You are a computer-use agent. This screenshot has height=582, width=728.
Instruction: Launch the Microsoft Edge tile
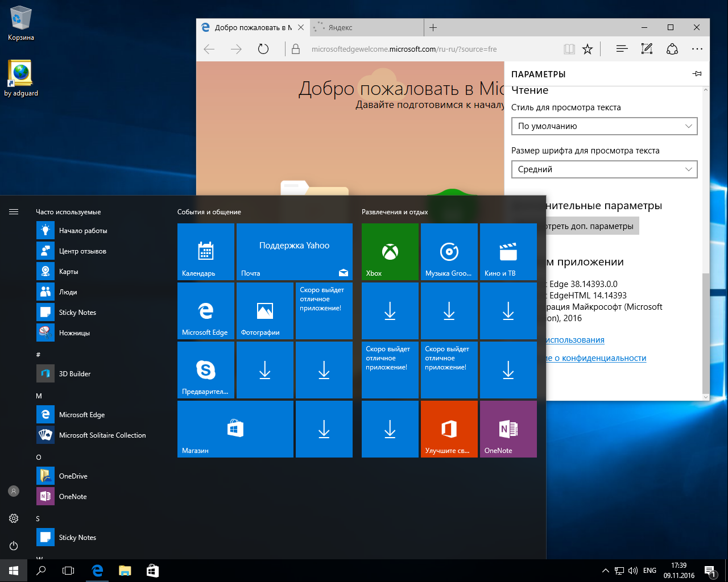[206, 311]
